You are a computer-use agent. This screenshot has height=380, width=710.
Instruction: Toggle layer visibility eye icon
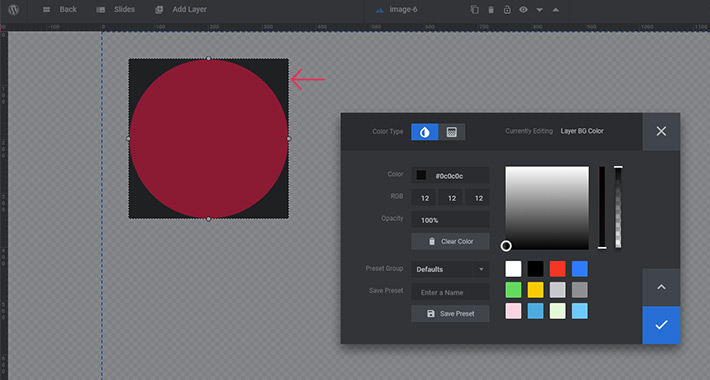pos(523,10)
